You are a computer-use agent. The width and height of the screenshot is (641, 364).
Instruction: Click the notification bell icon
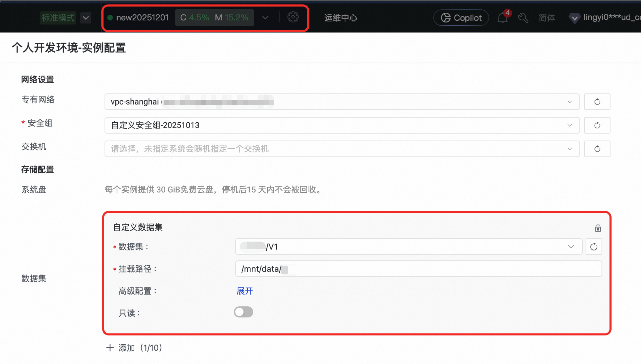(502, 18)
